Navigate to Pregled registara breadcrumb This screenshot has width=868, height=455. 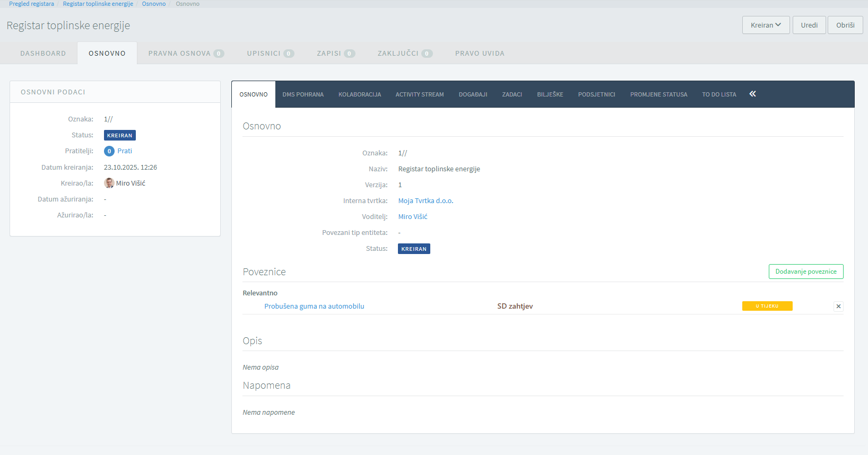(31, 4)
